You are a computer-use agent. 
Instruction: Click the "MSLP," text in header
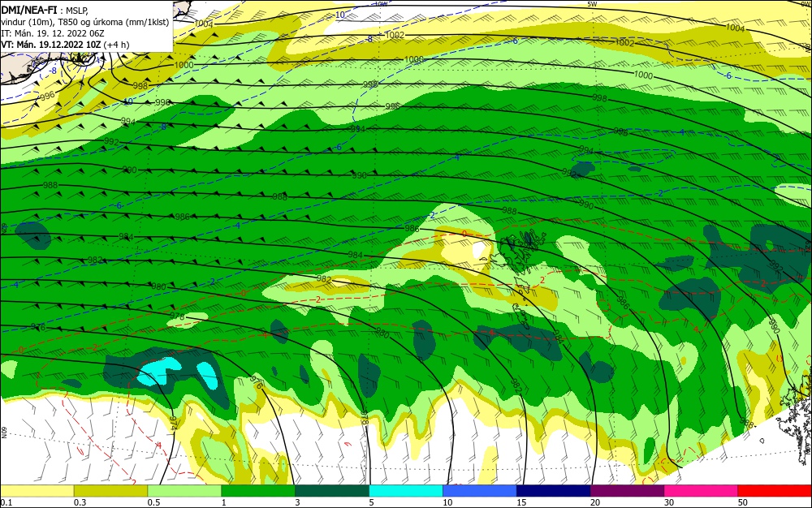[x=77, y=11]
